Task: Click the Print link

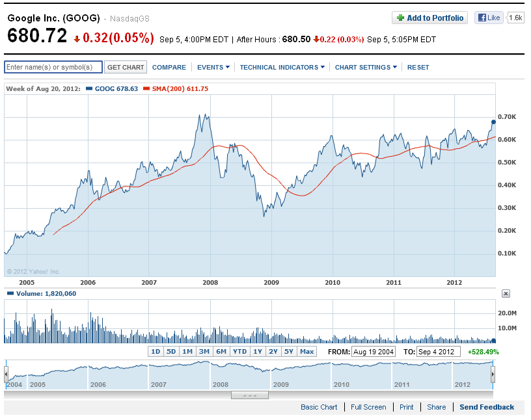Action: click(406, 407)
